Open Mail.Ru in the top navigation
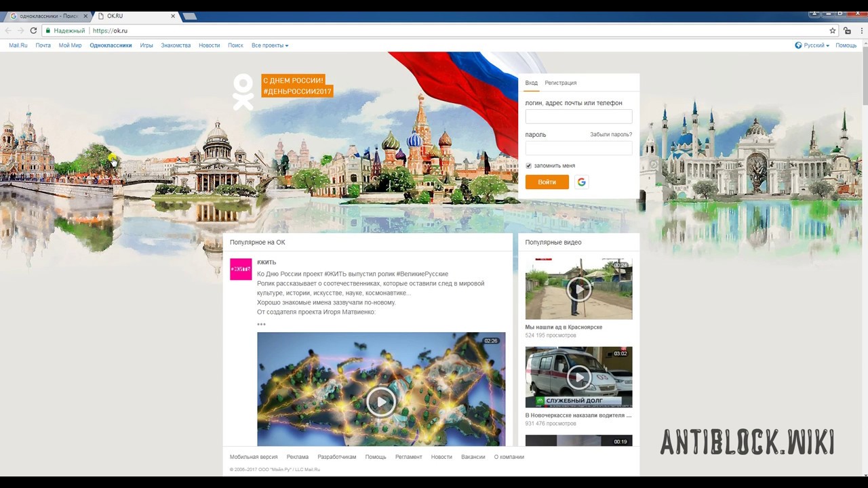 [x=18, y=45]
